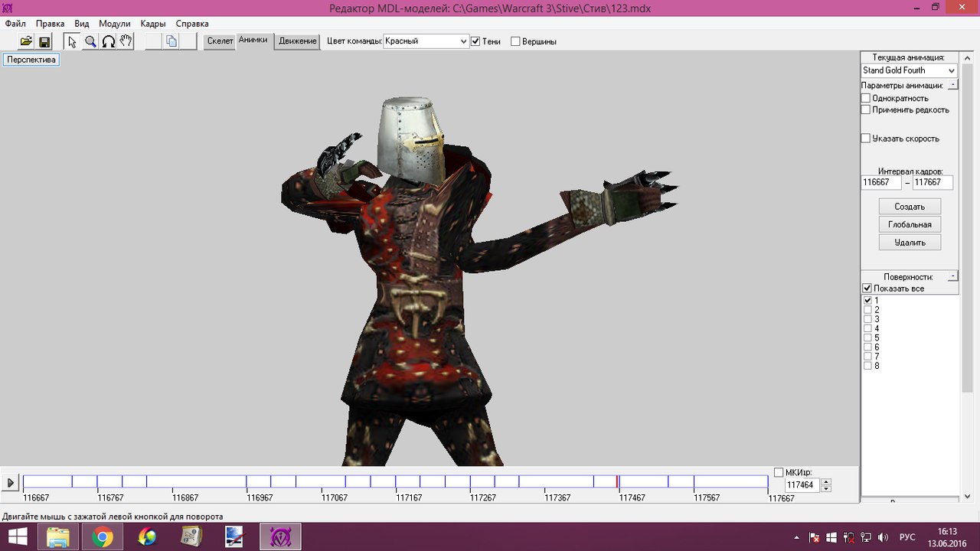
Task: Open Google Chrome from the taskbar
Action: [x=103, y=537]
